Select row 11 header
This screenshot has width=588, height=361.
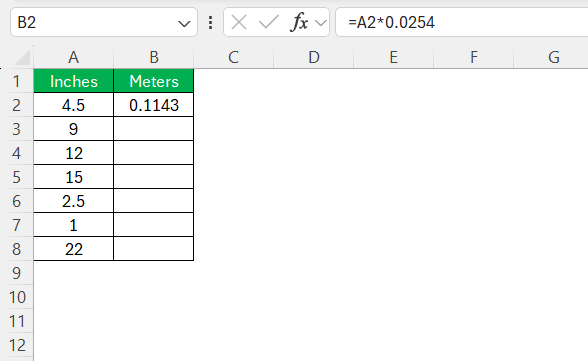click(x=17, y=321)
